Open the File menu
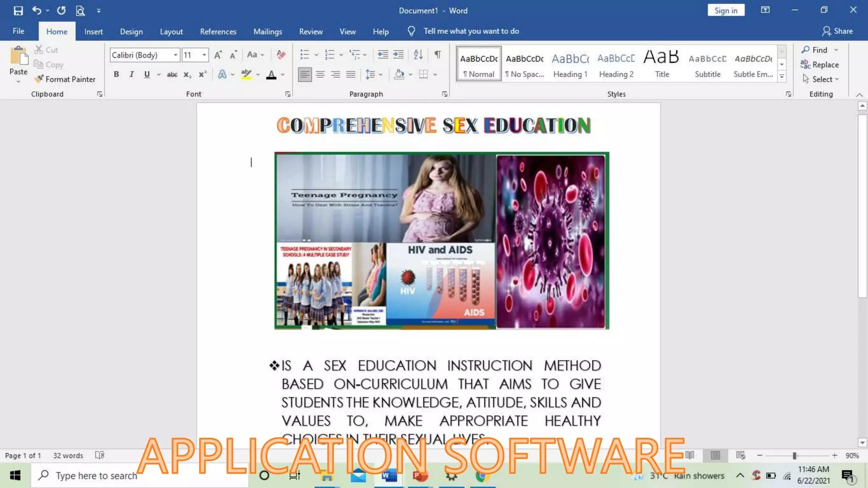The width and height of the screenshot is (868, 488). (x=18, y=31)
